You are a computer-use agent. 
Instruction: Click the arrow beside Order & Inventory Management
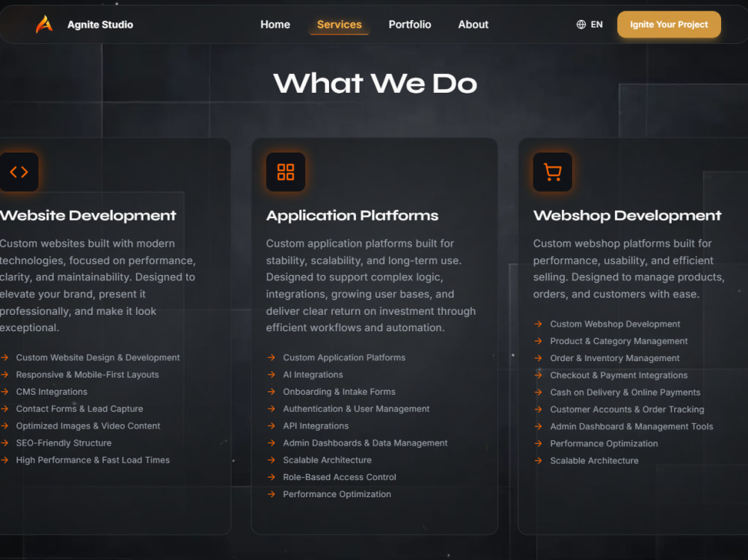click(x=538, y=358)
